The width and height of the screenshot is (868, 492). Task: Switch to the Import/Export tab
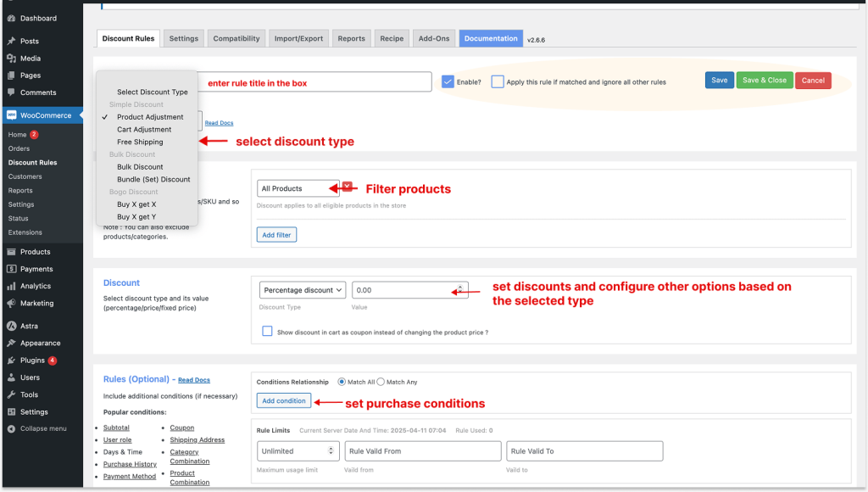tap(298, 38)
